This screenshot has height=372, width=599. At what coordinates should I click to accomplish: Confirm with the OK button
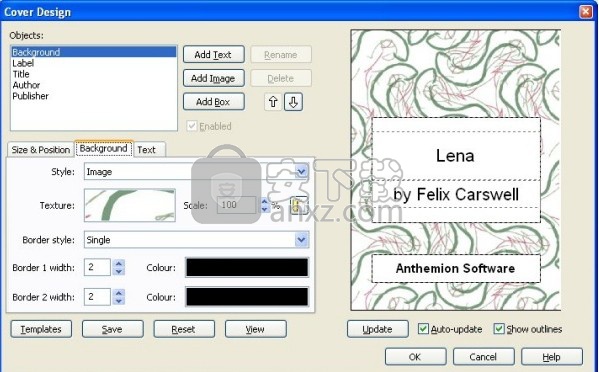click(x=415, y=357)
